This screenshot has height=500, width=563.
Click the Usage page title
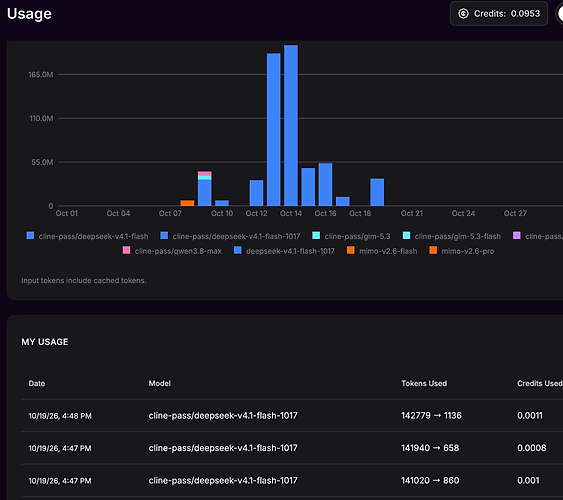pos(29,14)
